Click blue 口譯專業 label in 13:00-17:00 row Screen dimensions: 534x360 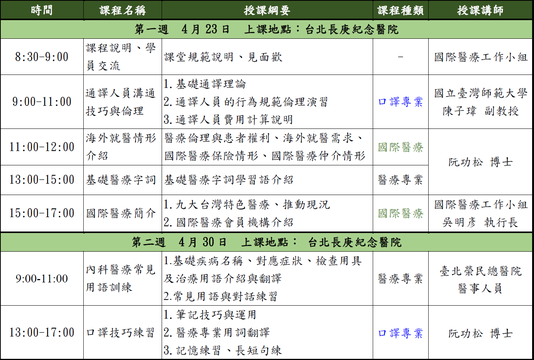point(400,333)
